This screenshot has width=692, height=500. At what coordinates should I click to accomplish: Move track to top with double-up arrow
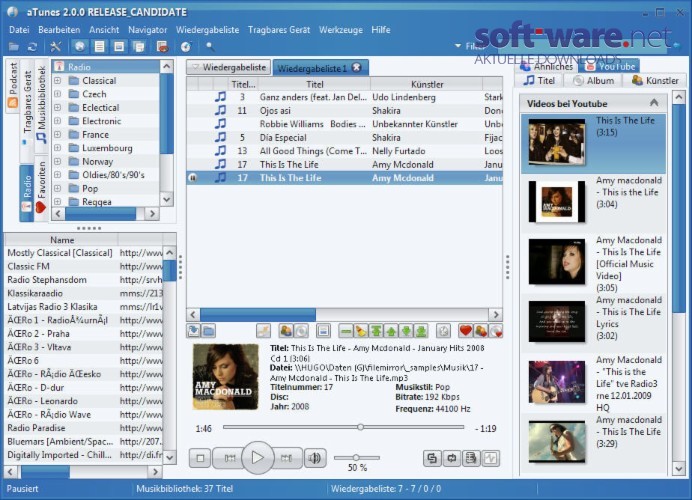click(376, 331)
